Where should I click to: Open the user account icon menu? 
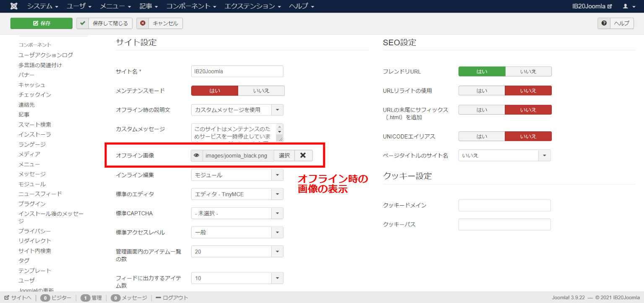tap(628, 6)
